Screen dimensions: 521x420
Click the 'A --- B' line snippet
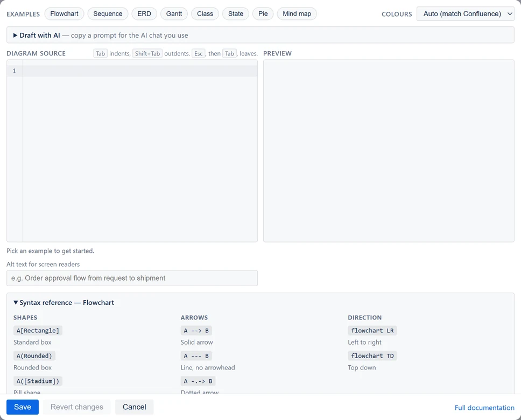pyautogui.click(x=196, y=356)
